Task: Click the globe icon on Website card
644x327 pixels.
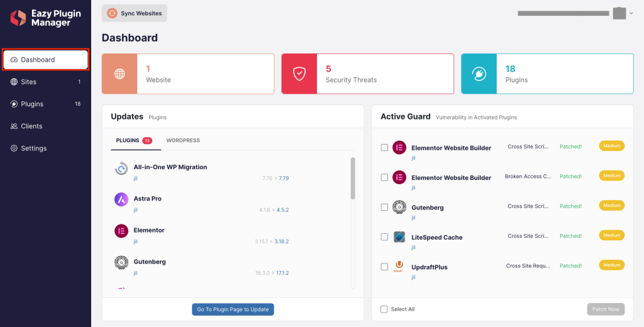Action: click(x=119, y=74)
